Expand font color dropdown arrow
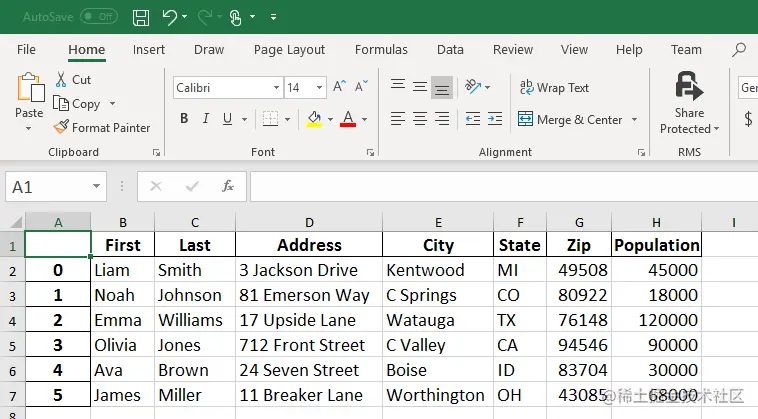Viewport: 758px width, 419px height. [364, 119]
